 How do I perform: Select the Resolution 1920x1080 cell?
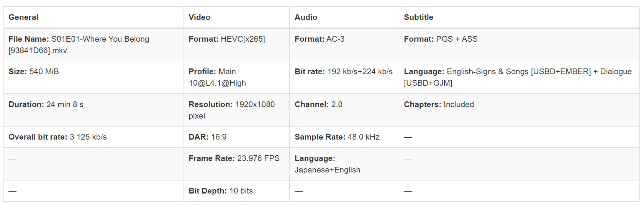pos(236,110)
